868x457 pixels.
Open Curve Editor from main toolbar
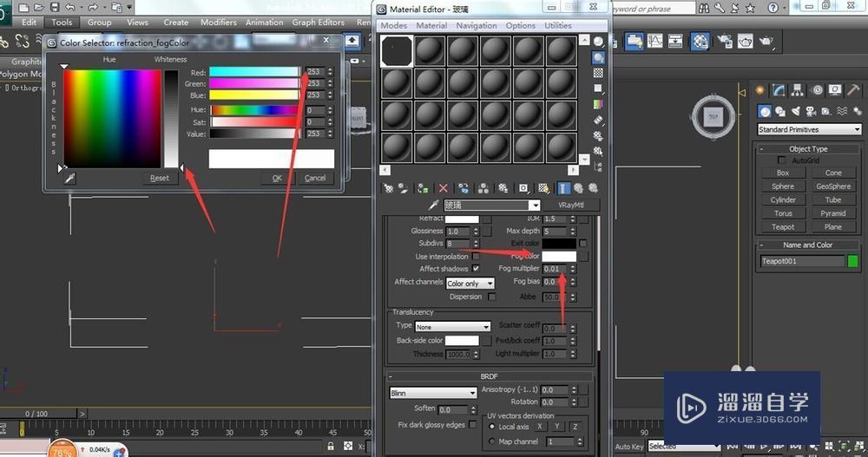pos(654,41)
